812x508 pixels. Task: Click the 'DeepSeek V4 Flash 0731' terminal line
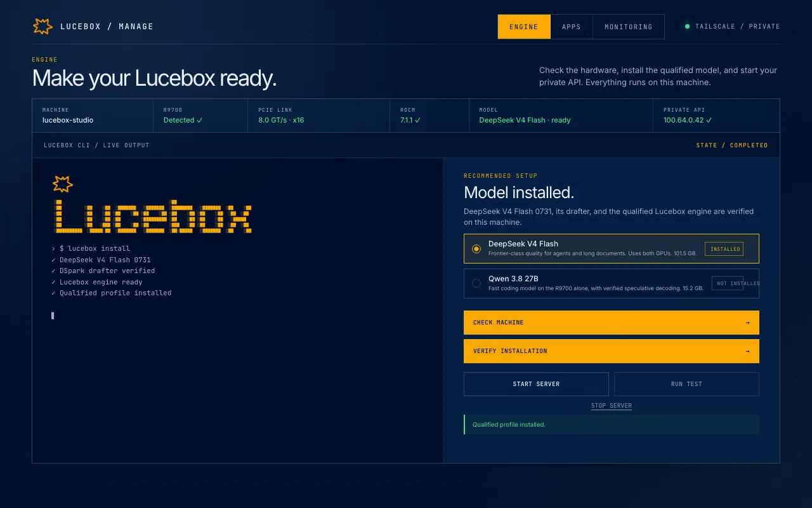coord(101,260)
